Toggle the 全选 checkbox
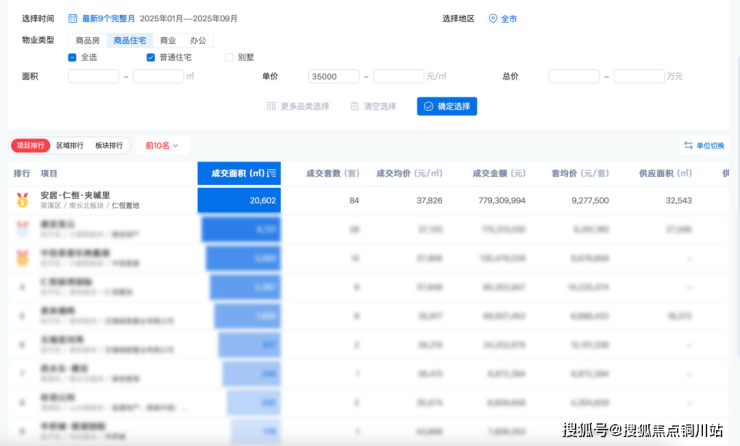This screenshot has height=446, width=740. point(72,58)
